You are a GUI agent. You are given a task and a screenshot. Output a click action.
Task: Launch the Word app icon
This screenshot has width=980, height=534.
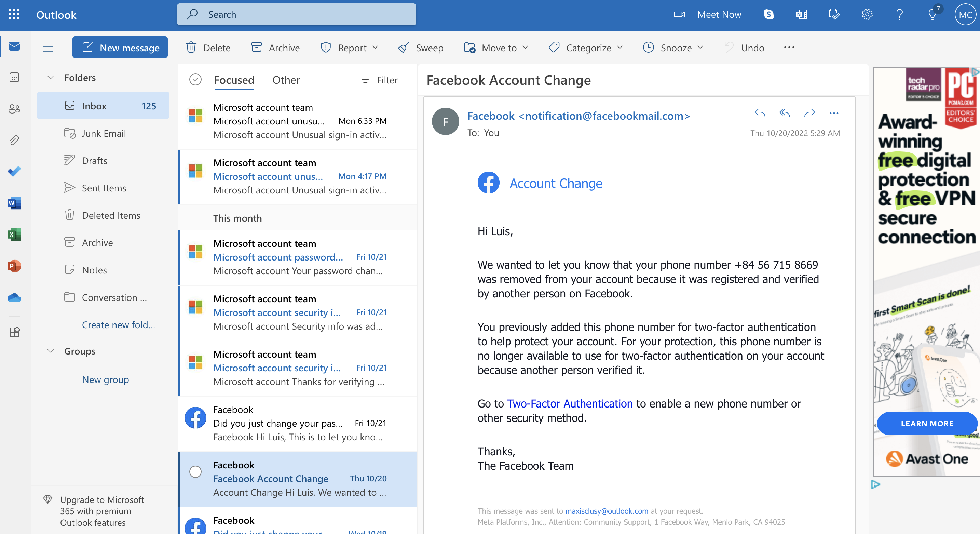14,203
